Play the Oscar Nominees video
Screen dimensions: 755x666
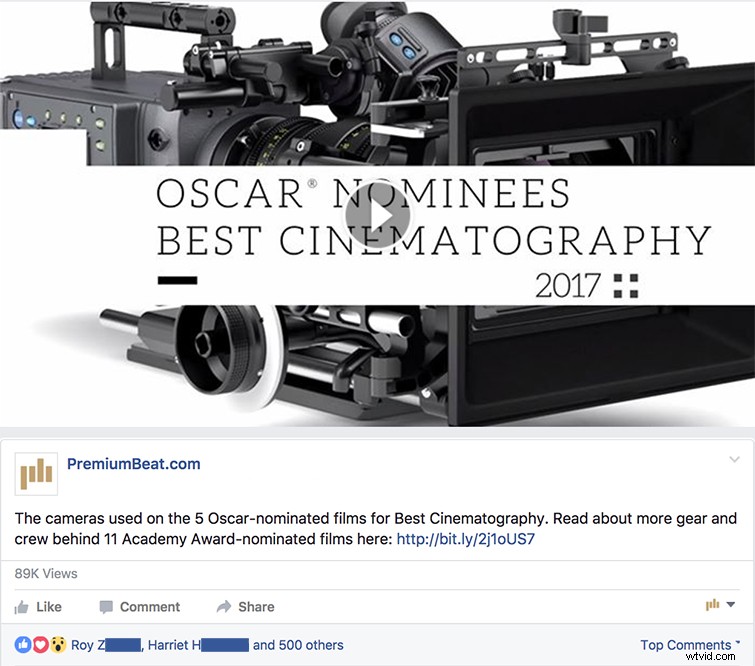[378, 217]
